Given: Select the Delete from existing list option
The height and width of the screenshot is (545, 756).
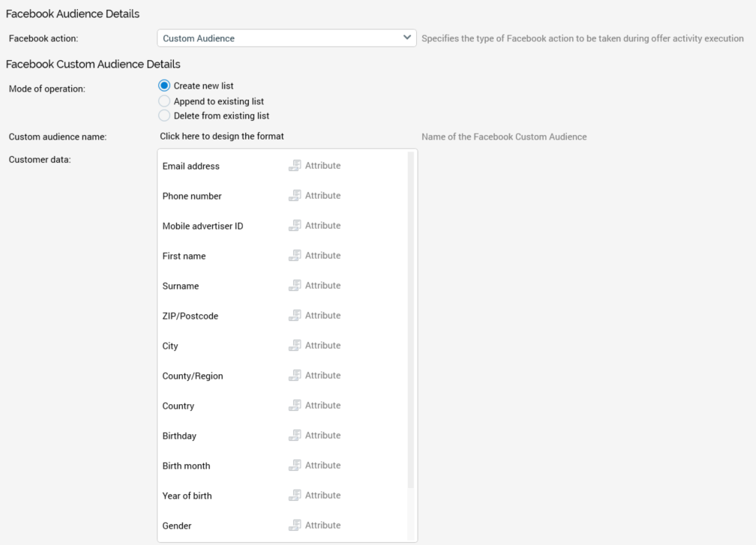Looking at the screenshot, I should tap(165, 116).
